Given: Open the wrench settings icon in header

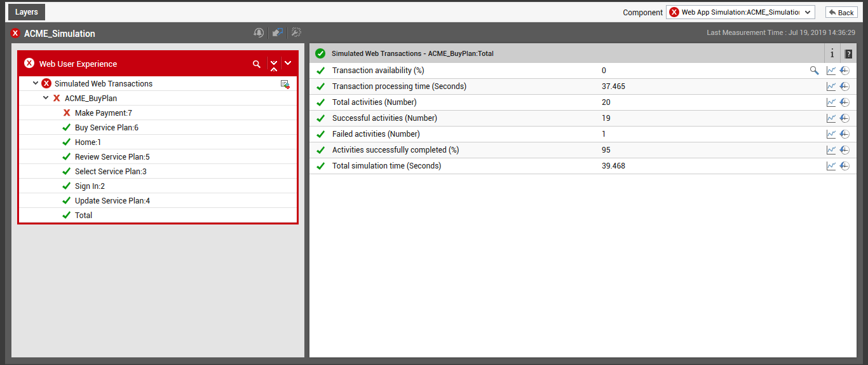Looking at the screenshot, I should tap(296, 32).
